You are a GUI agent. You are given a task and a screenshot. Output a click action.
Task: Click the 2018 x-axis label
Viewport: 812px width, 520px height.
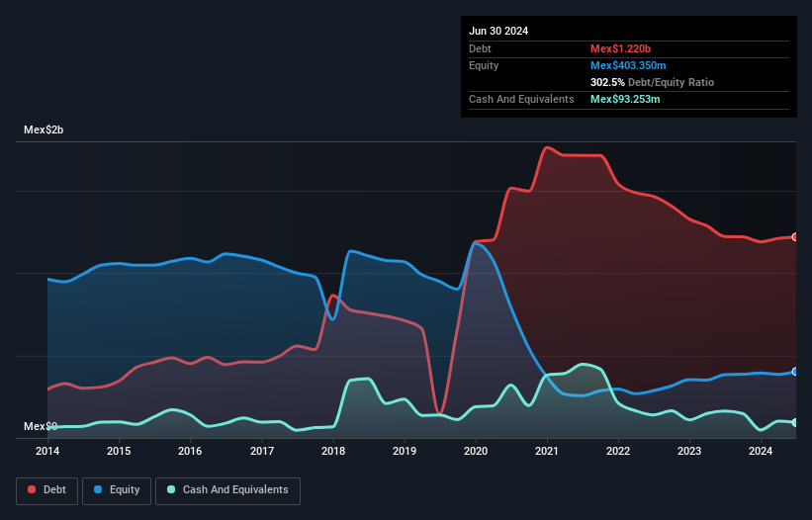click(333, 451)
